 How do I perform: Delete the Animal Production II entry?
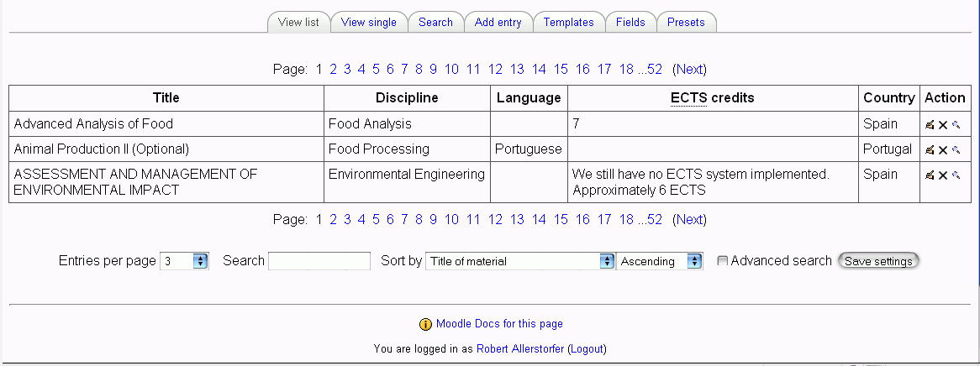point(943,150)
